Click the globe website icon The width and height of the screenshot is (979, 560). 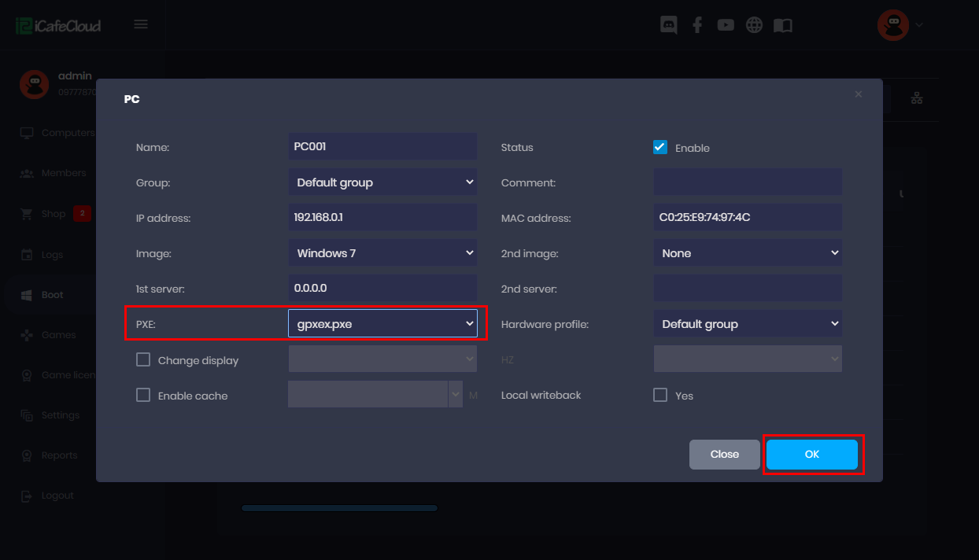click(754, 24)
